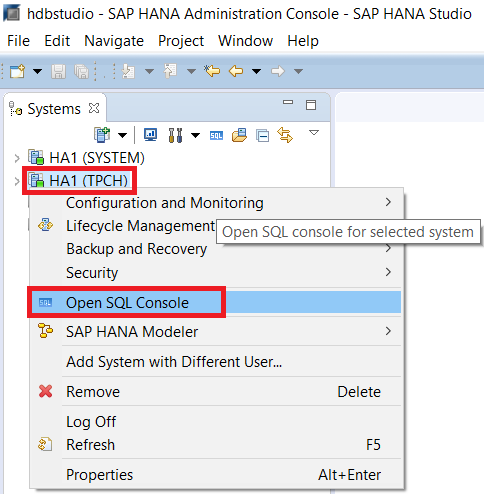
Task: Click the Systems tab tree icon
Action: pyautogui.click(x=15, y=109)
